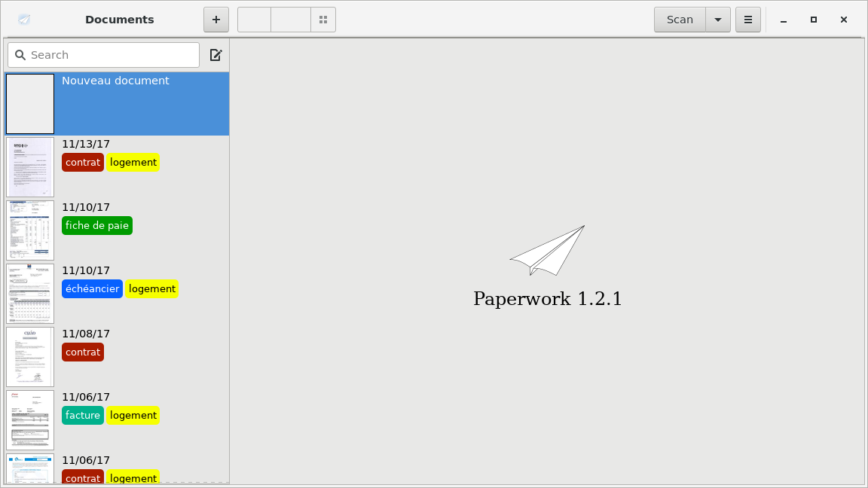Open the Scan dropdown arrow
This screenshot has width=868, height=488.
[x=718, y=20]
